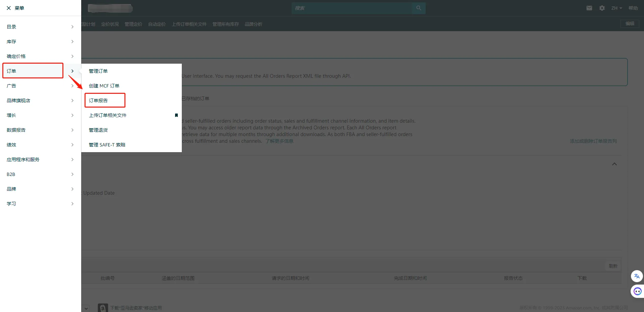Image resolution: width=644 pixels, height=312 pixels.
Task: Click the 编辑 button
Action: click(630, 24)
